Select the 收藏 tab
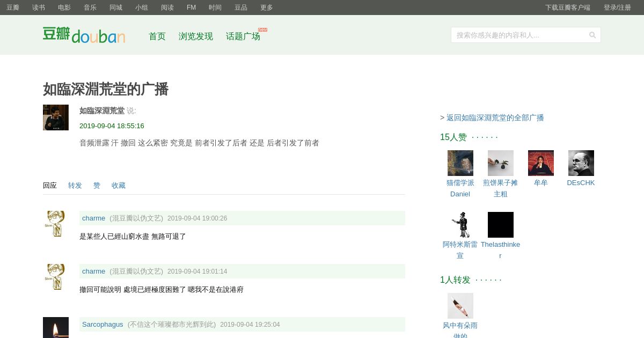644x338 pixels. [x=119, y=186]
